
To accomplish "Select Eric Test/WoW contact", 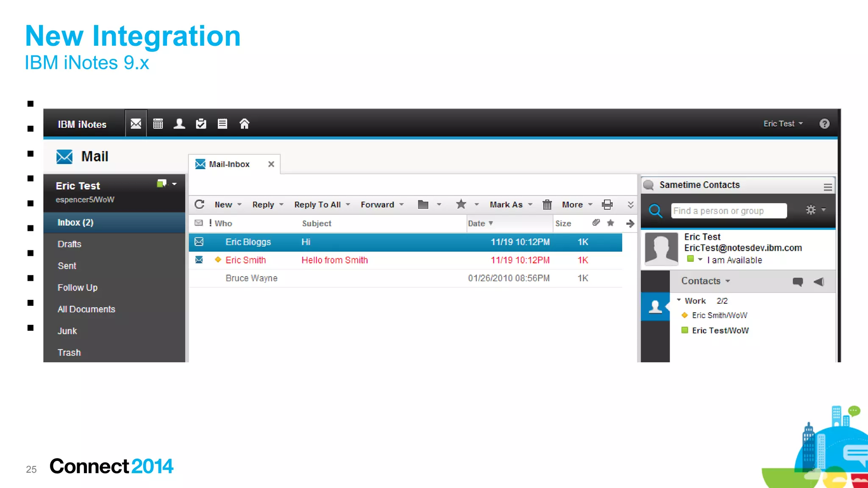I will (x=720, y=330).
